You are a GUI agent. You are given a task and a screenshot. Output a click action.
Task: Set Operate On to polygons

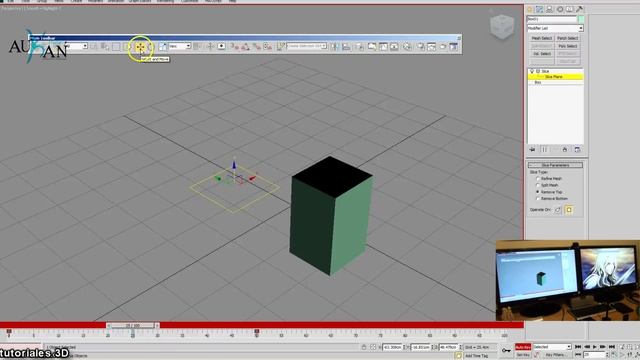tap(569, 209)
